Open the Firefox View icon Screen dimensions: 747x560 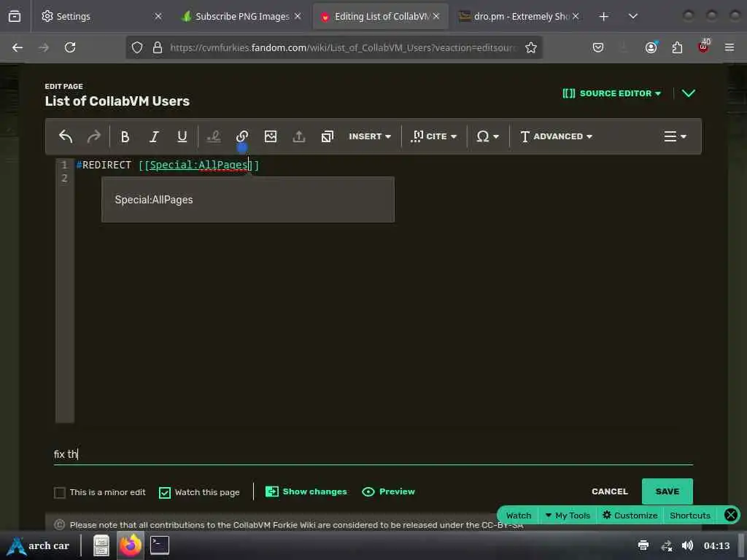coord(15,17)
